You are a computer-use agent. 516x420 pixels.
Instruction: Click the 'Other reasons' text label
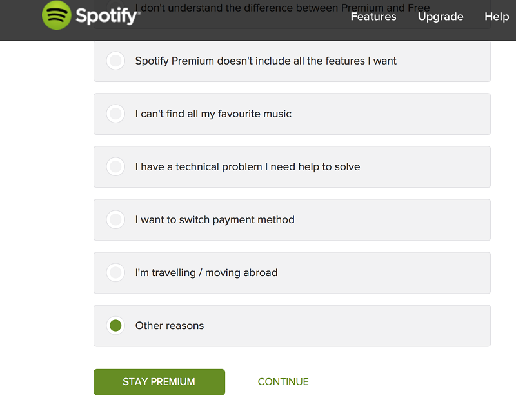170,326
